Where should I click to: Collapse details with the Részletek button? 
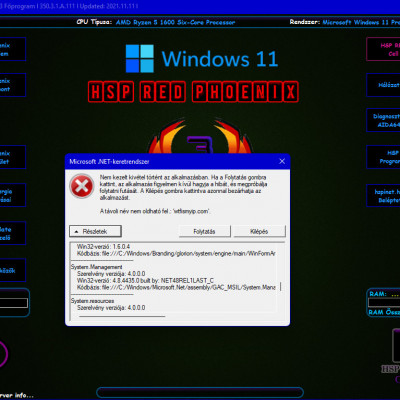pyautogui.click(x=95, y=231)
